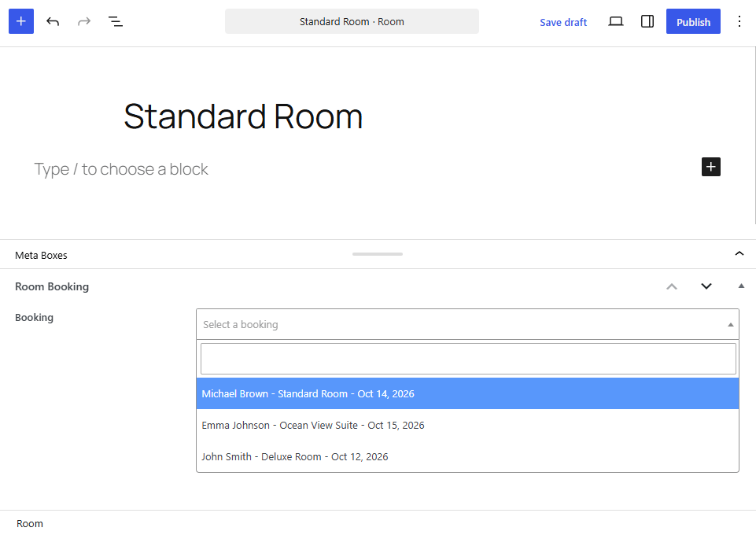Image resolution: width=756 pixels, height=535 pixels.
Task: Add block with black plus button
Action: (710, 167)
